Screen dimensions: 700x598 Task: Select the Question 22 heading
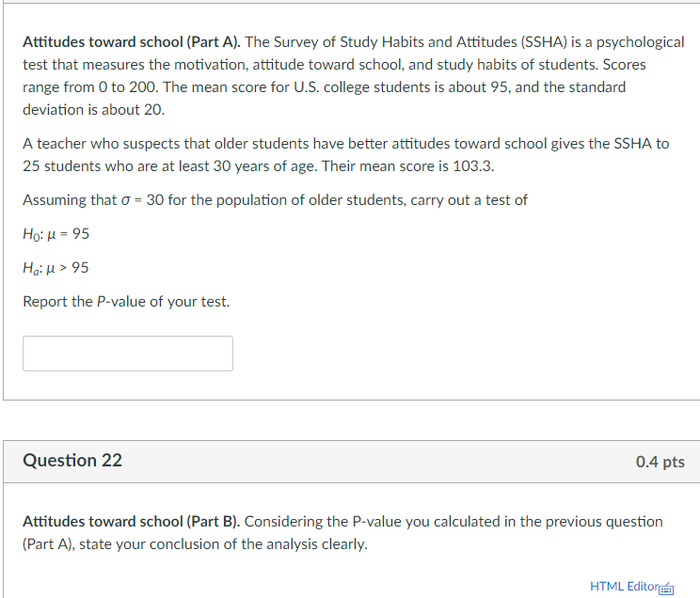(72, 460)
